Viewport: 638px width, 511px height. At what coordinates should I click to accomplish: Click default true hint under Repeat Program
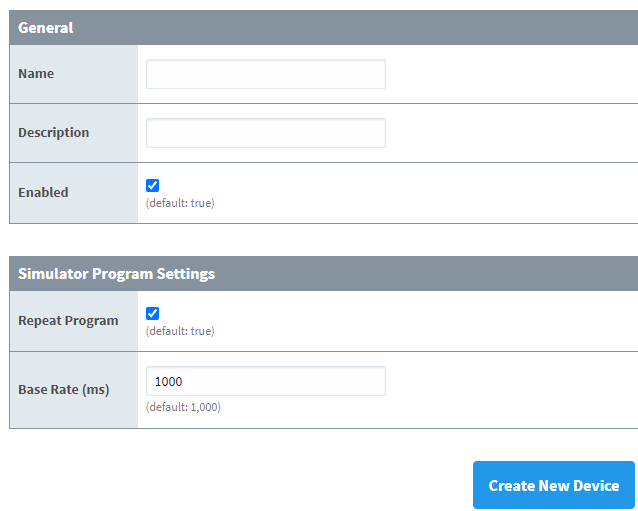coord(180,331)
